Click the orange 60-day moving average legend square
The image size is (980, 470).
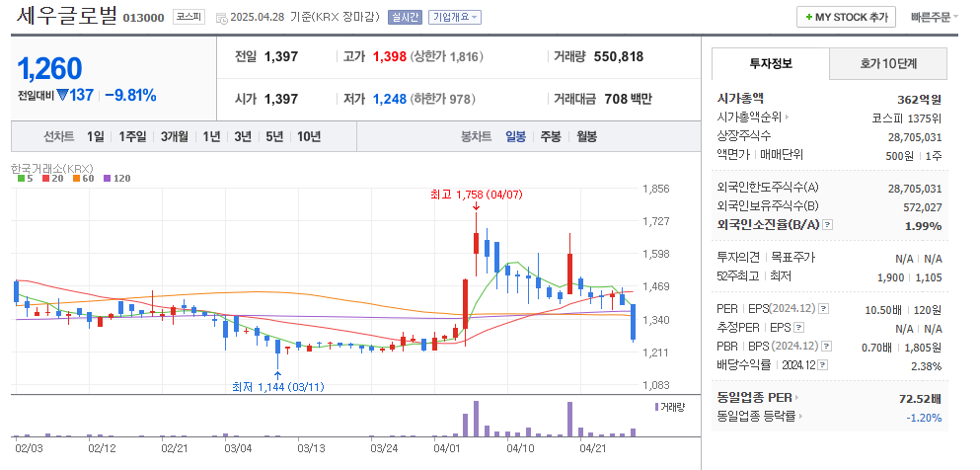(x=76, y=178)
